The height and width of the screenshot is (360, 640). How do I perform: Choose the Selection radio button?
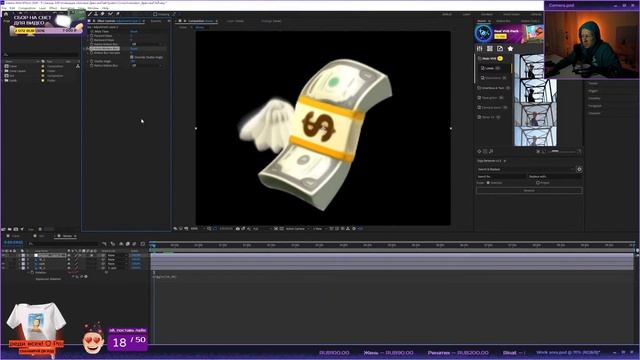coord(488,183)
